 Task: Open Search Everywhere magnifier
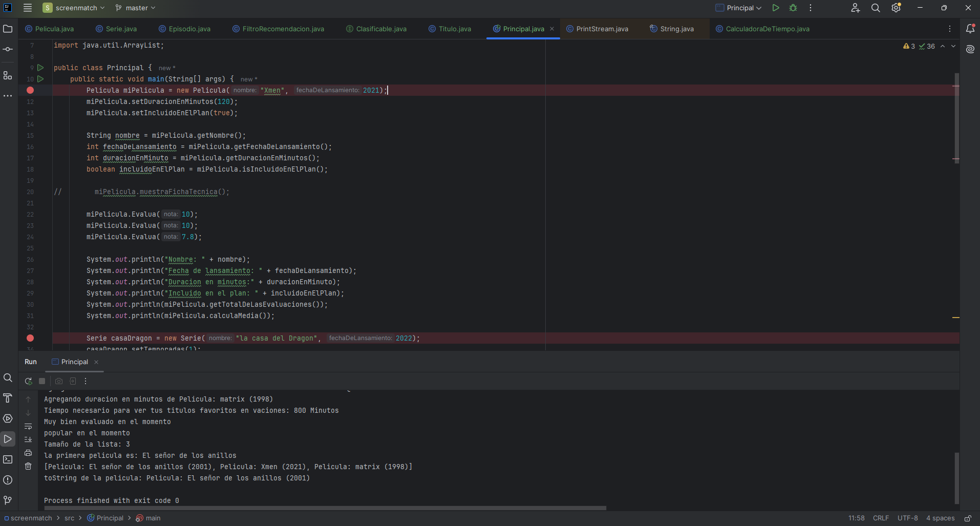coord(876,8)
